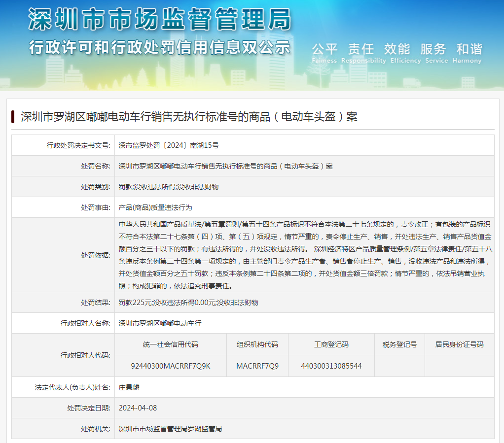Click the 处罚事由 value 产品(商品)质量违法行为
Image resolution: width=504 pixels, height=443 pixels.
155,207
